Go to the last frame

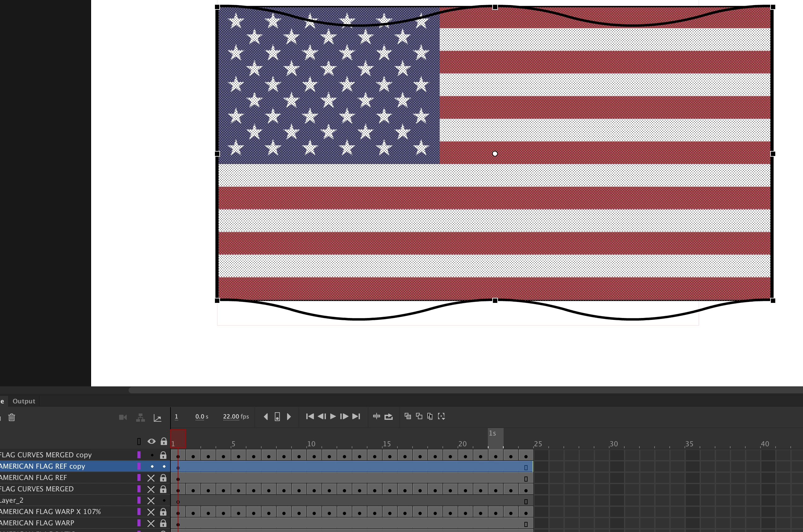(356, 416)
